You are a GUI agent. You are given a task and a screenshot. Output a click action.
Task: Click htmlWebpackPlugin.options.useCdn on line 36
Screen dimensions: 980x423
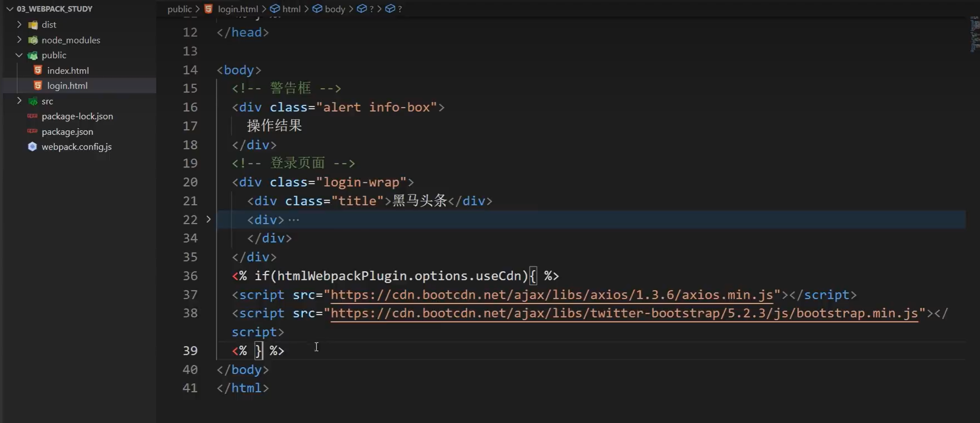tap(400, 276)
